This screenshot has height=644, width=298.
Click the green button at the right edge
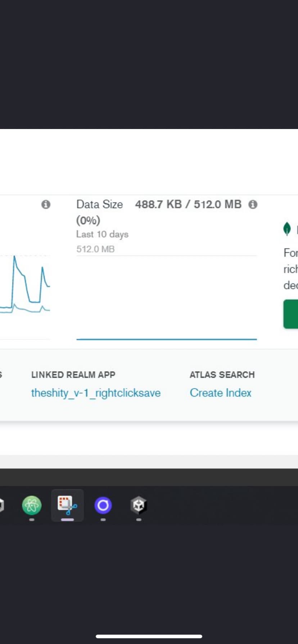(x=291, y=314)
